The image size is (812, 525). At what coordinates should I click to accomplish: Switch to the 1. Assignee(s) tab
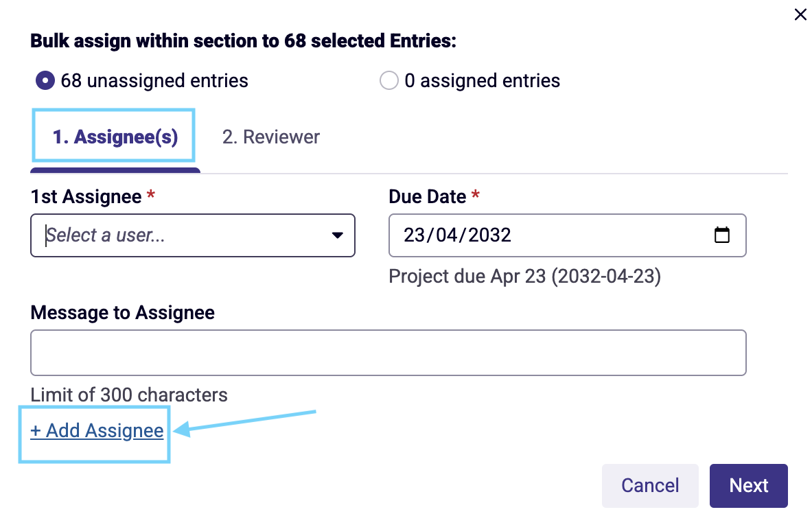[115, 137]
